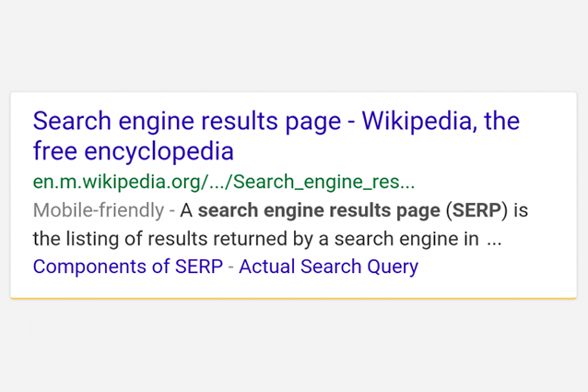Click the word "Search" starting the title
This screenshot has width=588, height=392.
pyautogui.click(x=72, y=121)
